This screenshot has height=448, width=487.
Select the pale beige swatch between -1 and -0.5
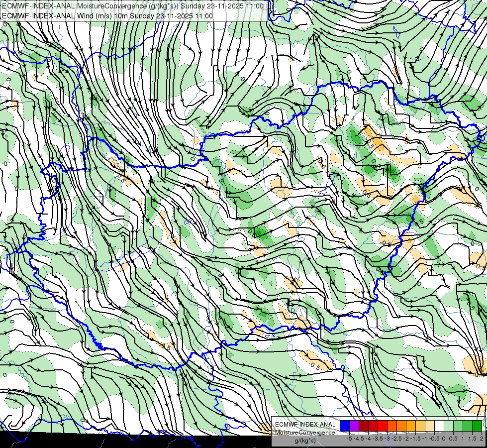[x=430, y=426]
